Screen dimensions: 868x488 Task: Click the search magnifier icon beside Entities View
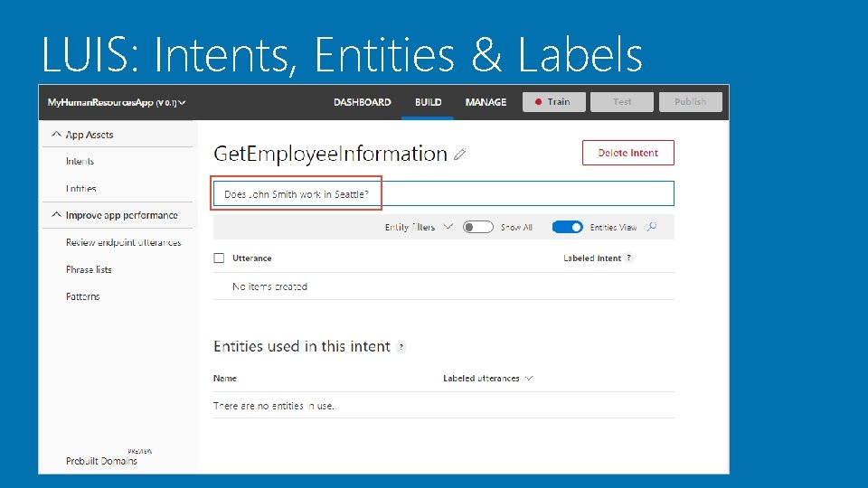[x=652, y=227]
